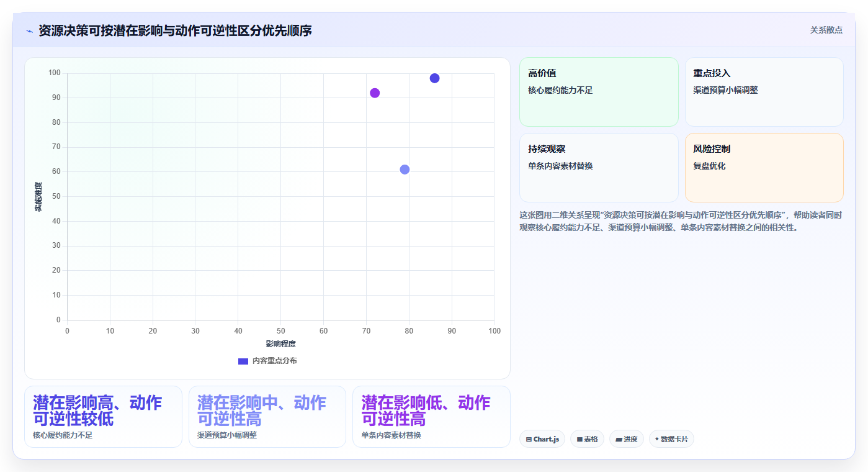
Task: Click the 影响程度 x-axis title
Action: pos(280,344)
